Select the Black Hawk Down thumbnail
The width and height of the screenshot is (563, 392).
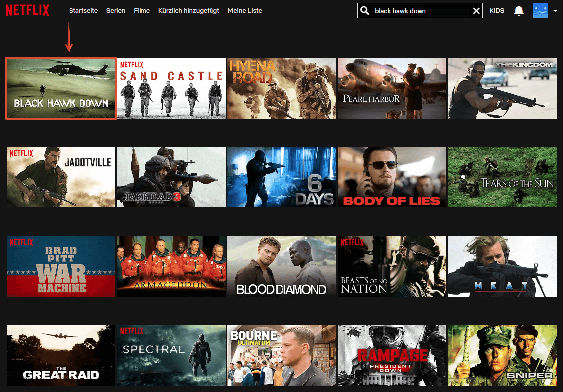(61, 88)
